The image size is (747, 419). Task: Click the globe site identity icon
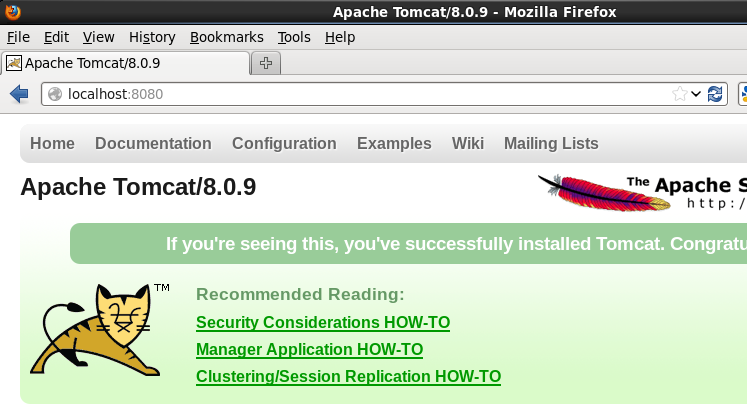[x=55, y=94]
